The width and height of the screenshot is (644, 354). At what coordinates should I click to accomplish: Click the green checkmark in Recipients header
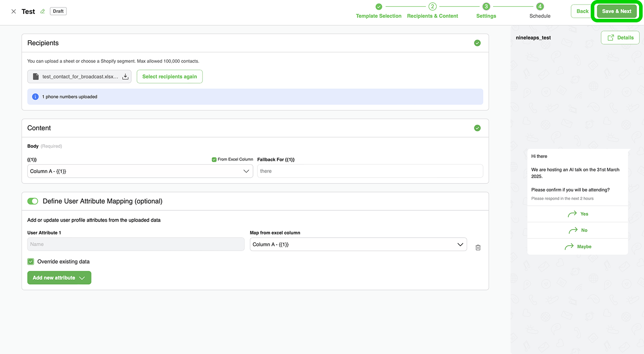[477, 43]
